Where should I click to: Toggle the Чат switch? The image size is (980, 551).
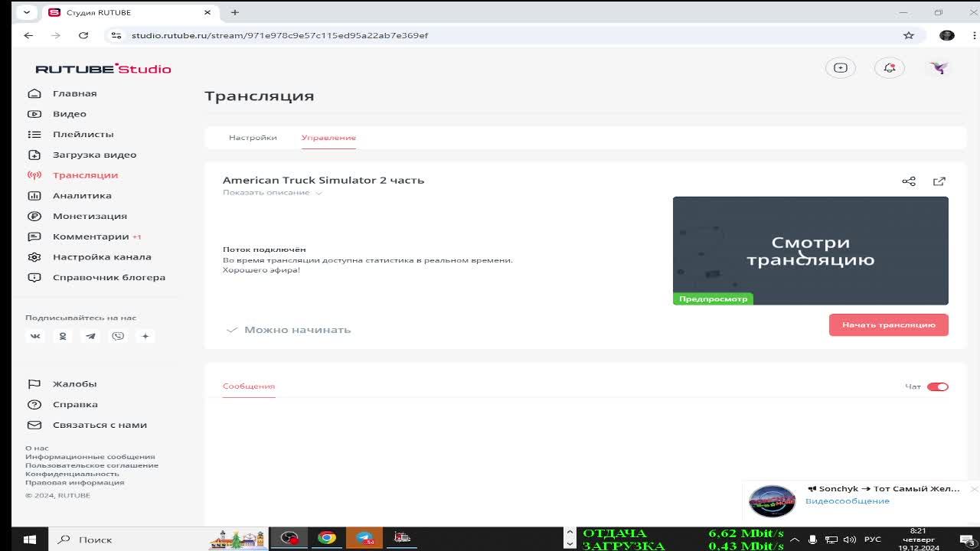click(x=938, y=386)
